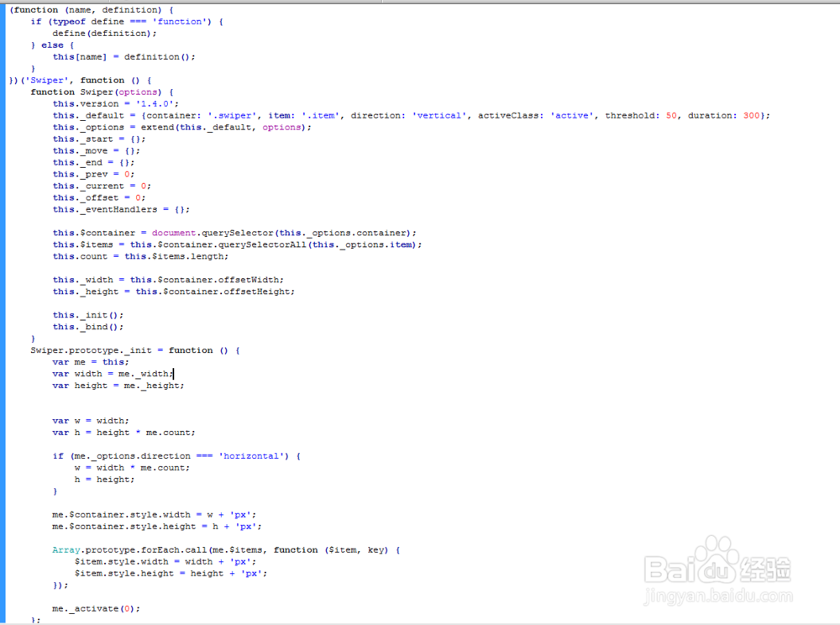Screen dimensions: 840x625
Task: Click 'var me = this;' line
Action: pos(91,363)
